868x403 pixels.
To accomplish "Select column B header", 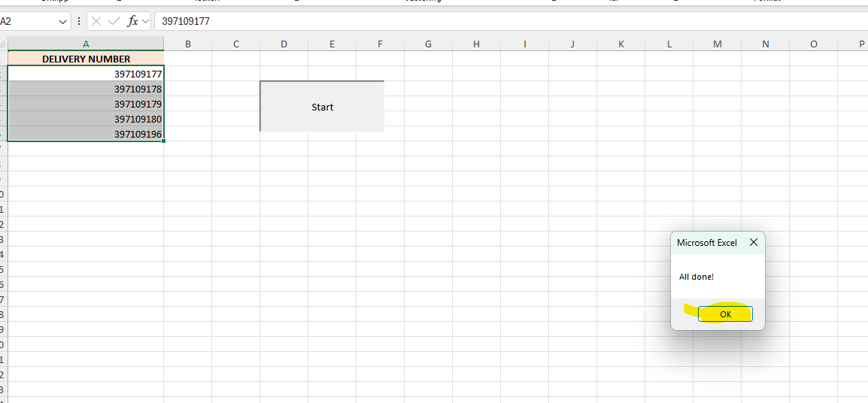I will pyautogui.click(x=187, y=44).
